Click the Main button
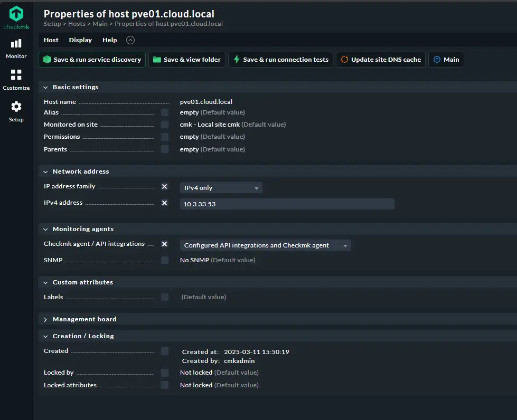 coord(446,60)
